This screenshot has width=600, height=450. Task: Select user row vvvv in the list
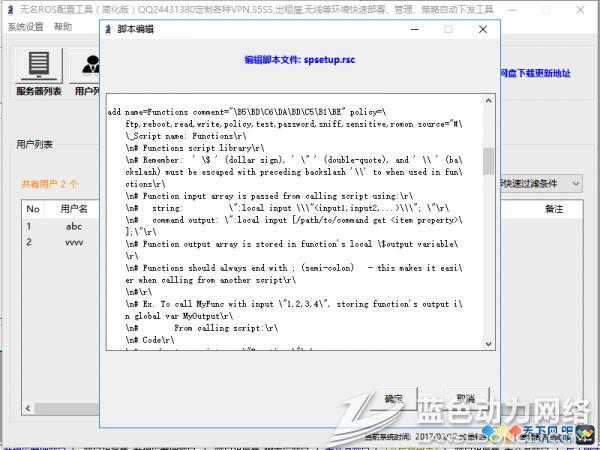point(74,242)
